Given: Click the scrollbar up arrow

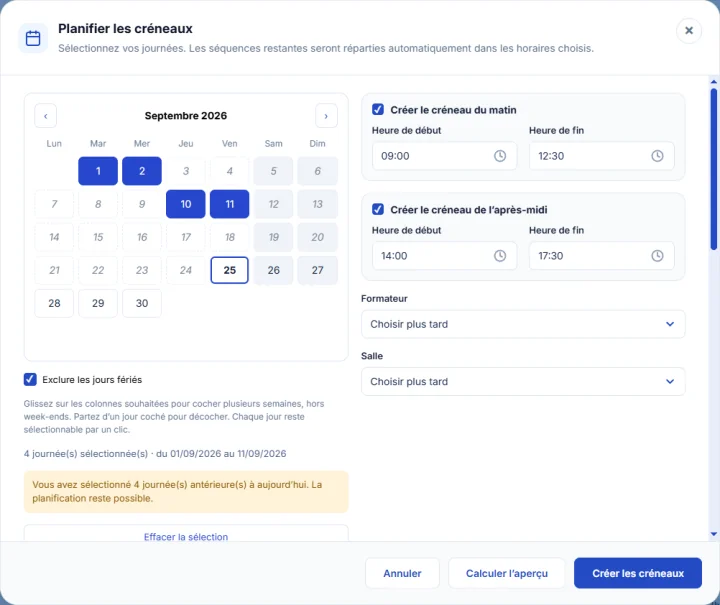Looking at the screenshot, I should pyautogui.click(x=714, y=82).
